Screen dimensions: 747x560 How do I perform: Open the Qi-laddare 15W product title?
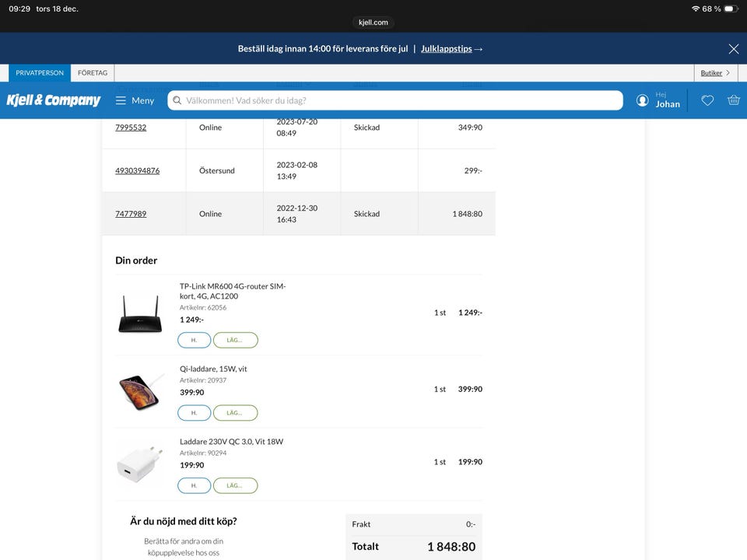[213, 369]
